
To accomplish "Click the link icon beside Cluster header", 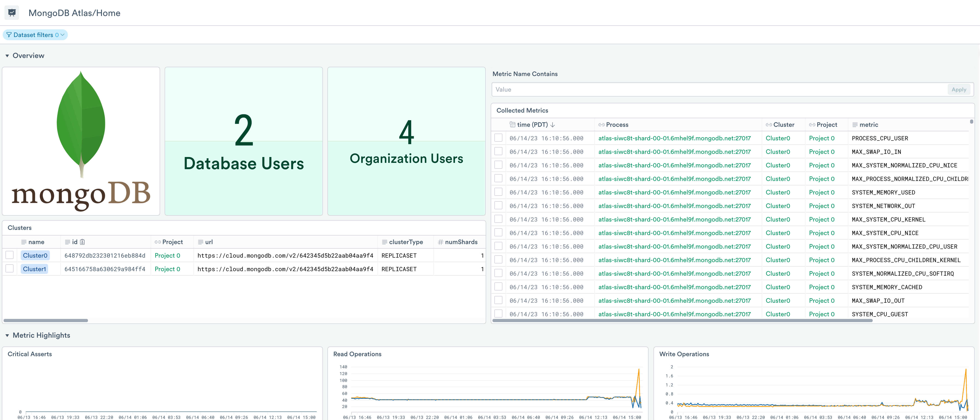I will [768, 125].
